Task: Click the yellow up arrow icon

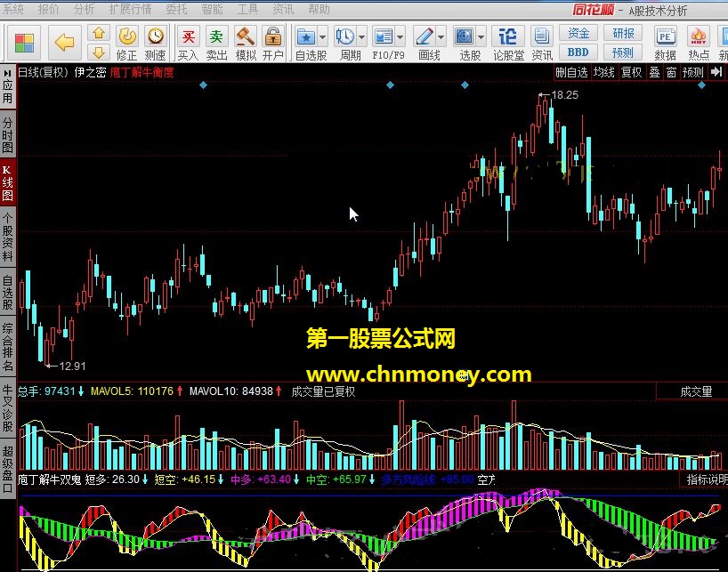Action: pyautogui.click(x=99, y=34)
